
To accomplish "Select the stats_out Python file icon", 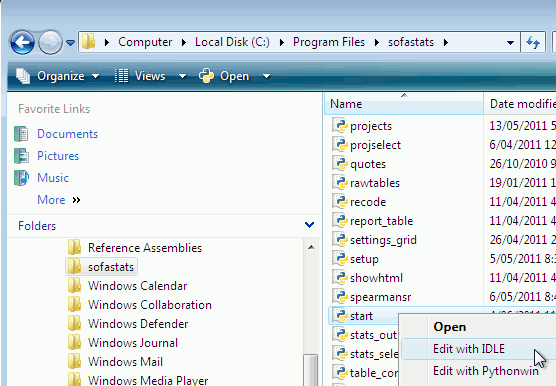I will 340,335.
